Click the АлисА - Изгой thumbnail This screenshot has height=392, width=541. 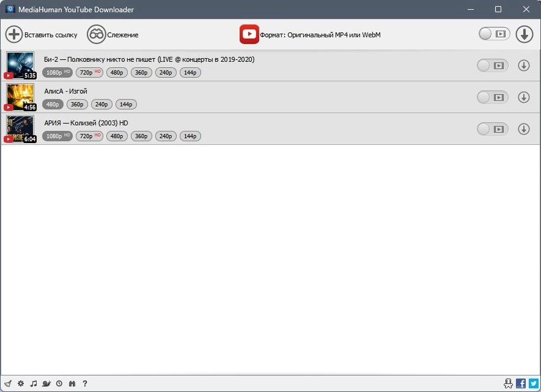(20, 97)
